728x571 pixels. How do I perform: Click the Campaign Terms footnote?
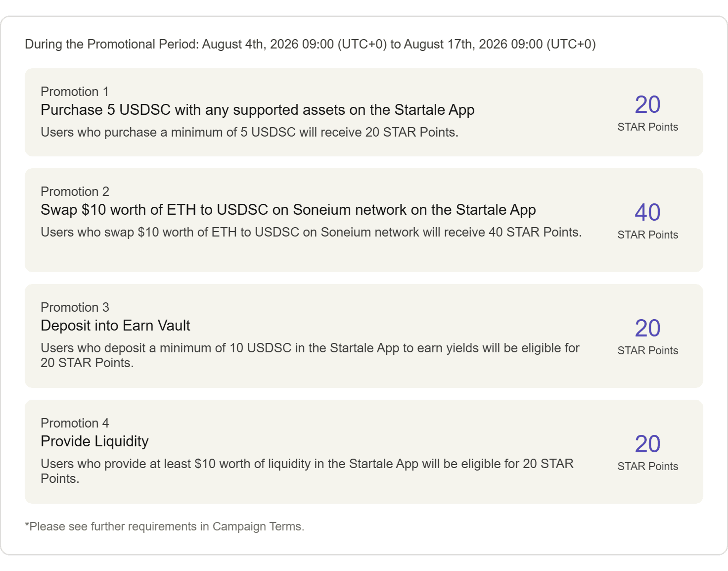click(x=165, y=526)
